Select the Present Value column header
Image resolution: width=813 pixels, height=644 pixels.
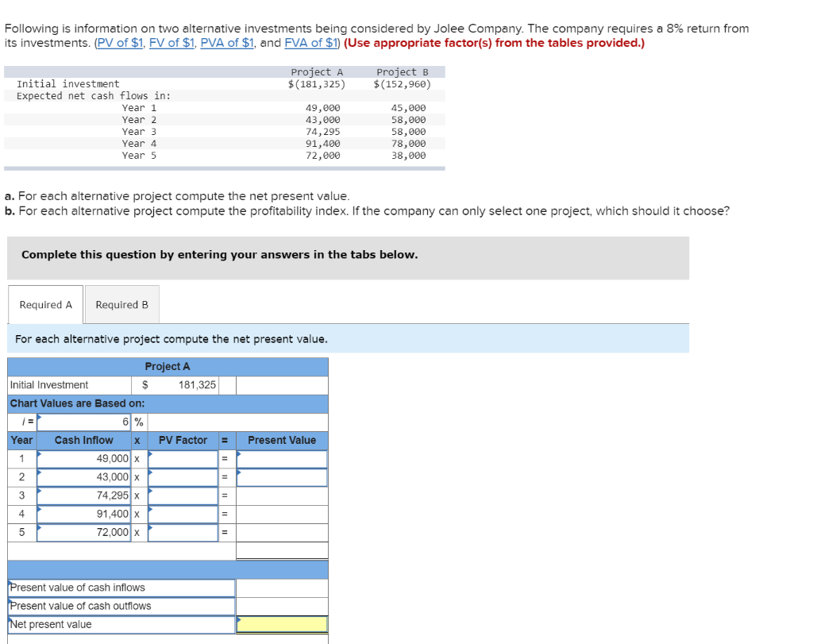click(x=282, y=440)
